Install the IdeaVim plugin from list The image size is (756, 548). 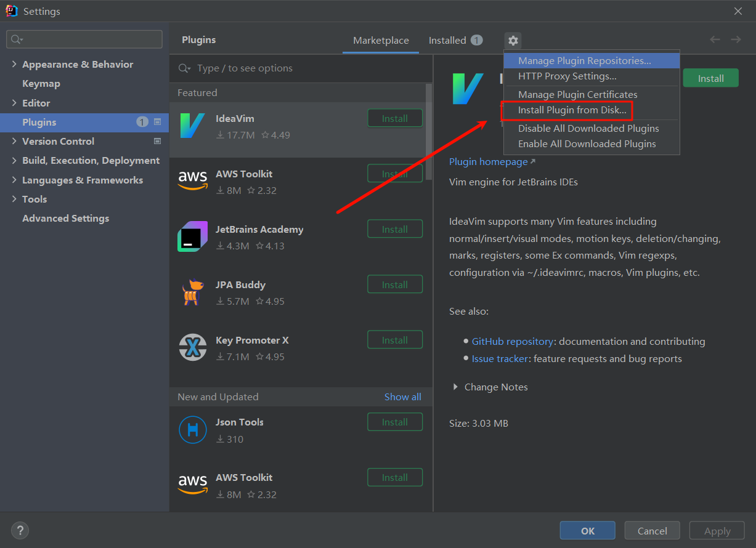coord(395,118)
